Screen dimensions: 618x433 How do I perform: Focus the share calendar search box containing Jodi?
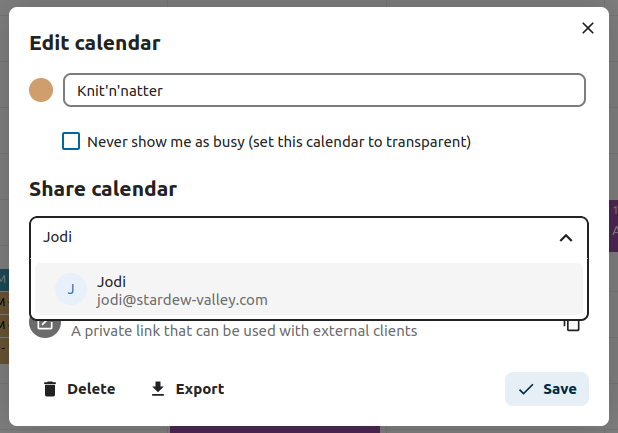point(290,237)
